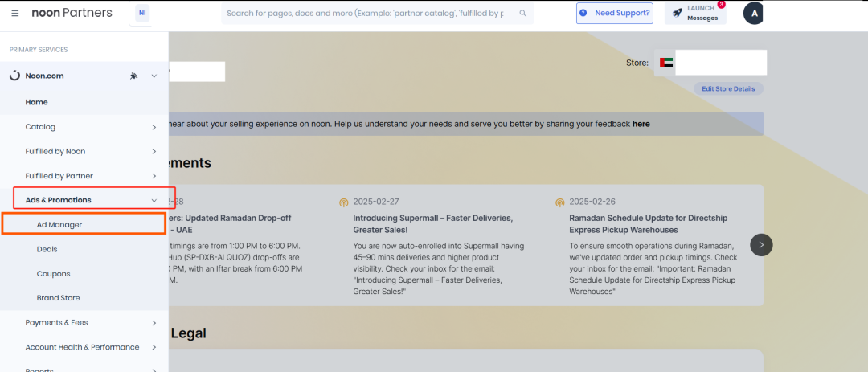The width and height of the screenshot is (868, 372).
Task: Collapse the Ads & Promotions chevron
Action: pyautogui.click(x=154, y=200)
